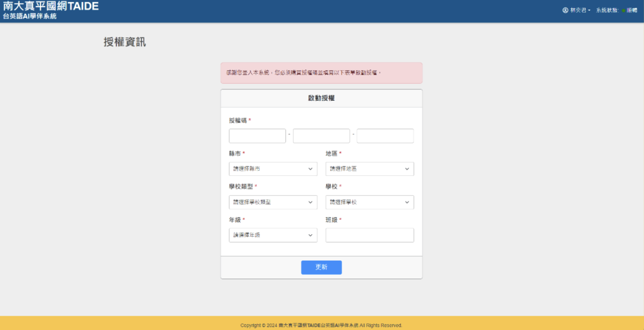Click the 南大真平國網TAIDE site title

pos(51,6)
